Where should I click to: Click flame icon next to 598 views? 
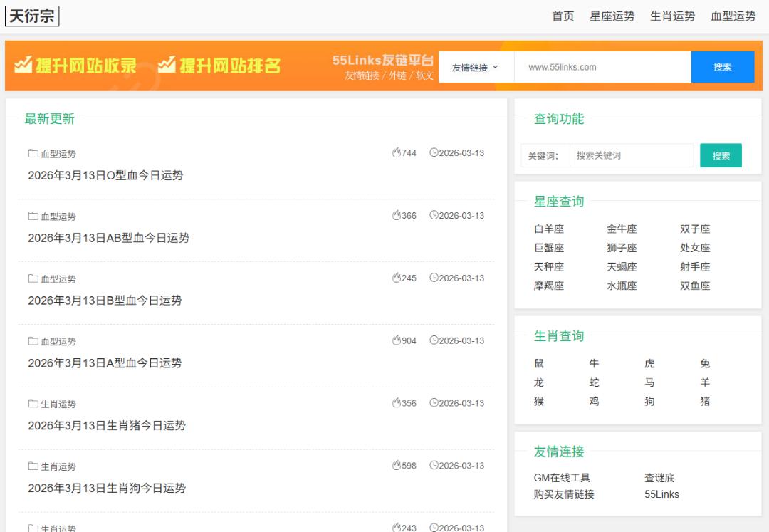point(397,466)
